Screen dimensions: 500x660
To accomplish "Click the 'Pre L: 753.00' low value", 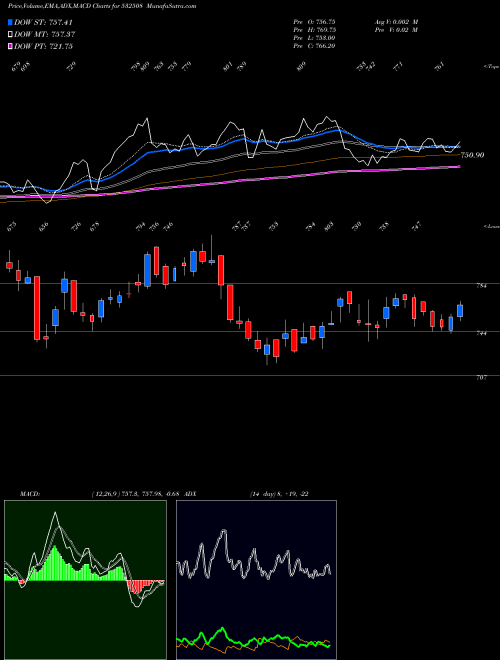I will pyautogui.click(x=314, y=38).
